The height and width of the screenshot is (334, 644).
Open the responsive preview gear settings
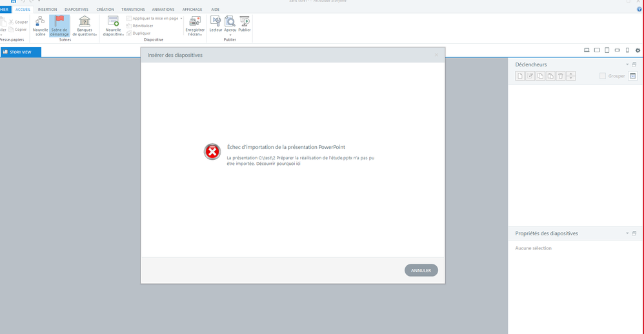click(638, 50)
